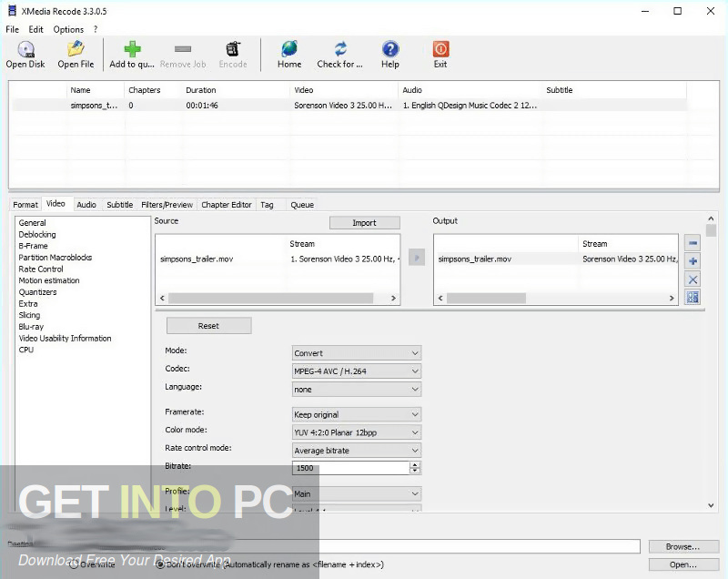Add output stream with blue plus icon

pos(693,261)
